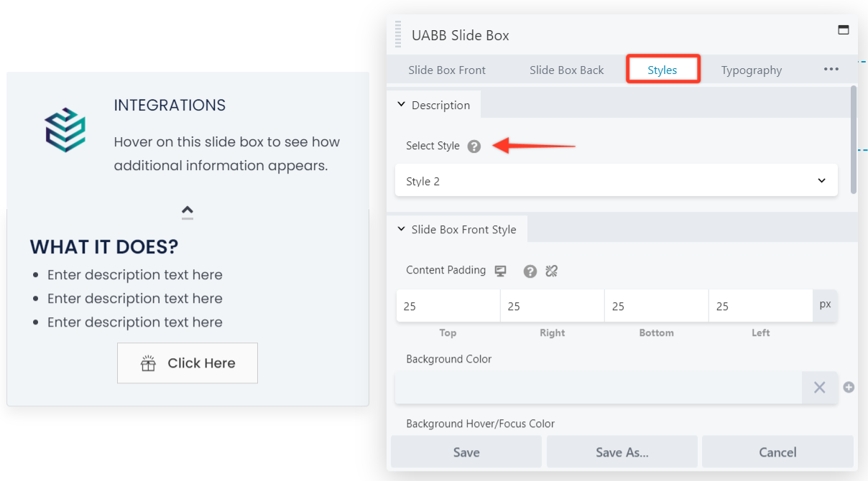The height and width of the screenshot is (481, 868).
Task: Click the Select Style help icon
Action: (x=474, y=146)
